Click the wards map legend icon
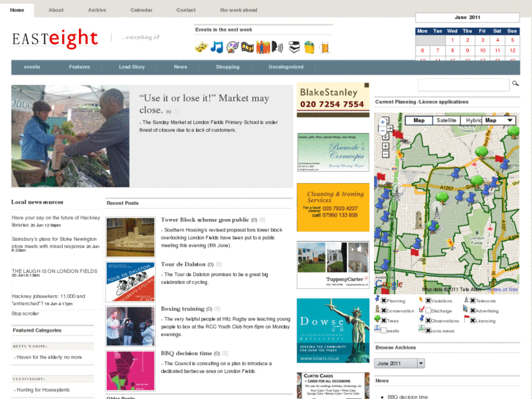Image resolution: width=532 pixels, height=399 pixels. pyautogui.click(x=377, y=329)
